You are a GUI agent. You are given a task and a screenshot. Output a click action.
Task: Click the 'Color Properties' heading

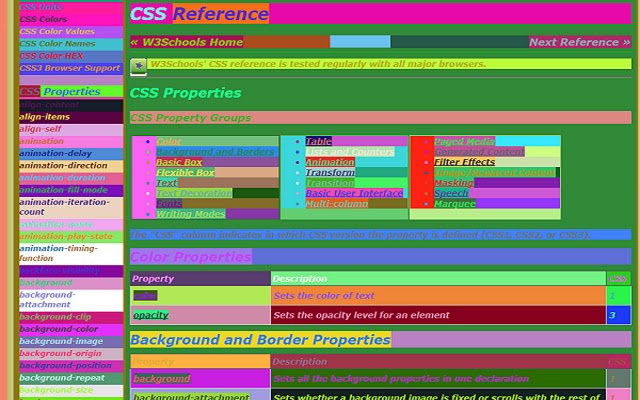point(191,256)
